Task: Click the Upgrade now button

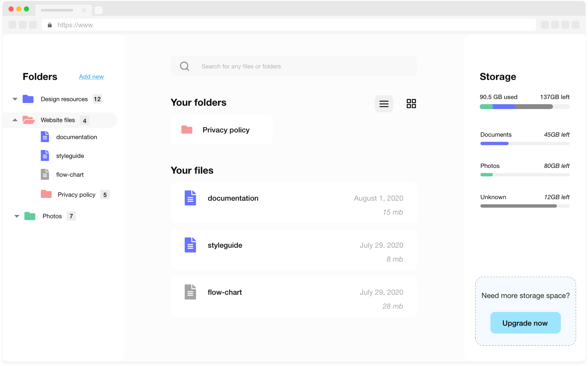Action: (525, 323)
